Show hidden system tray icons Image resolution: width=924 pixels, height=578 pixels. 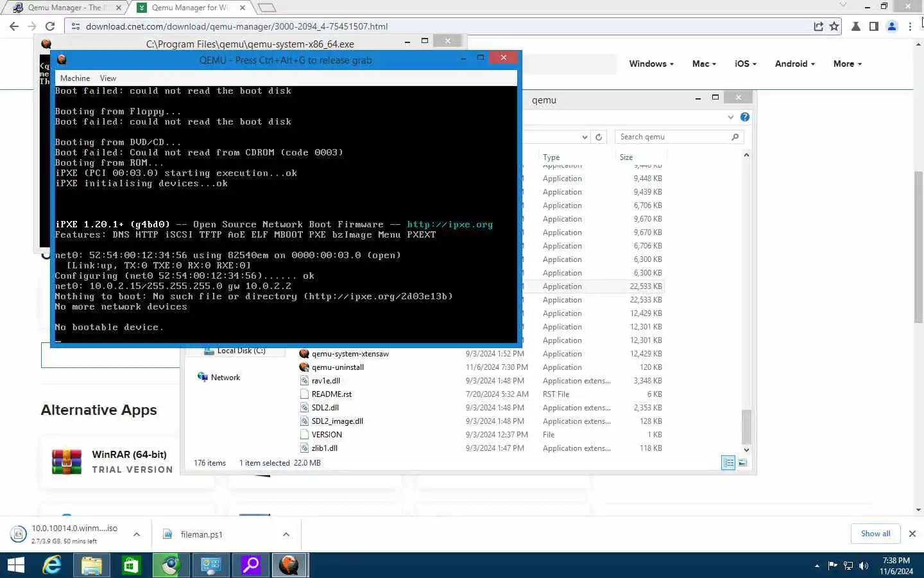coord(817,566)
